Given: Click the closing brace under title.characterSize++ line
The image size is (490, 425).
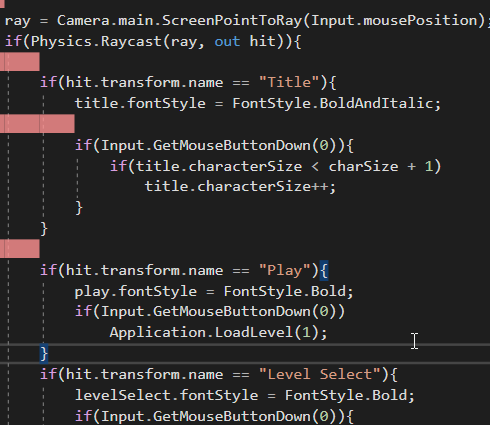Looking at the screenshot, I should pos(79,208).
